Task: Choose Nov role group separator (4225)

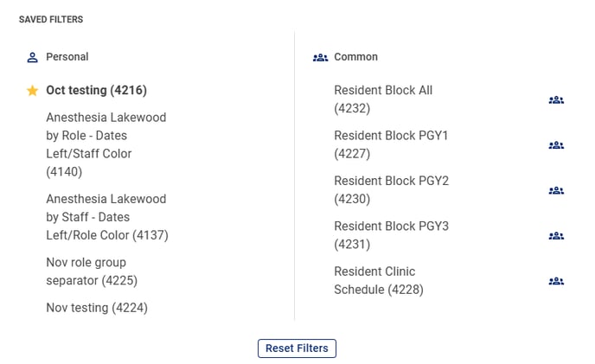Action: click(91, 271)
